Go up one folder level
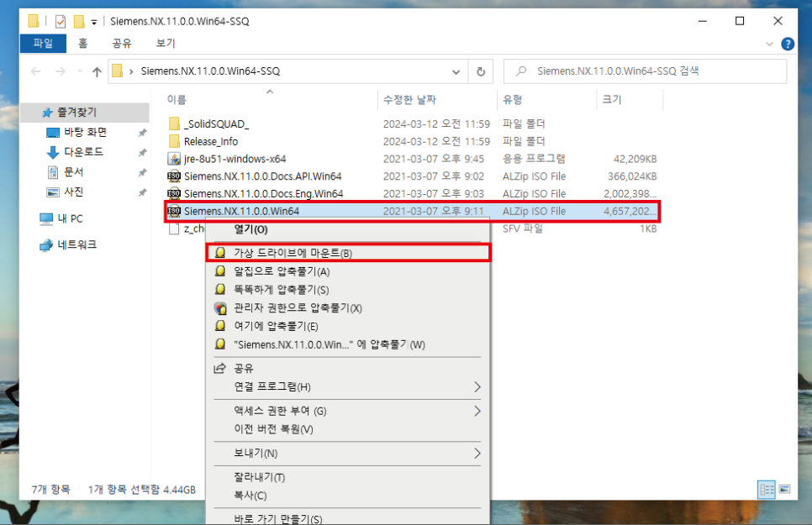The image size is (812, 525). 97,71
